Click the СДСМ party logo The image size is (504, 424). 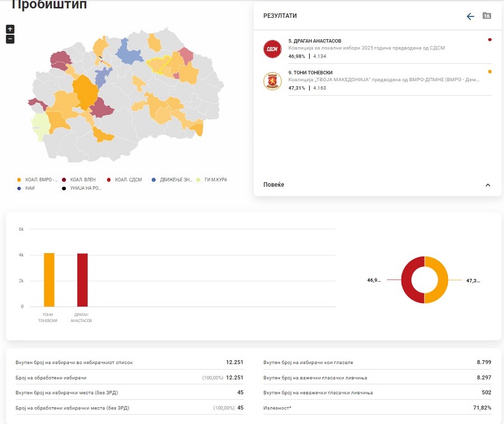(x=272, y=49)
